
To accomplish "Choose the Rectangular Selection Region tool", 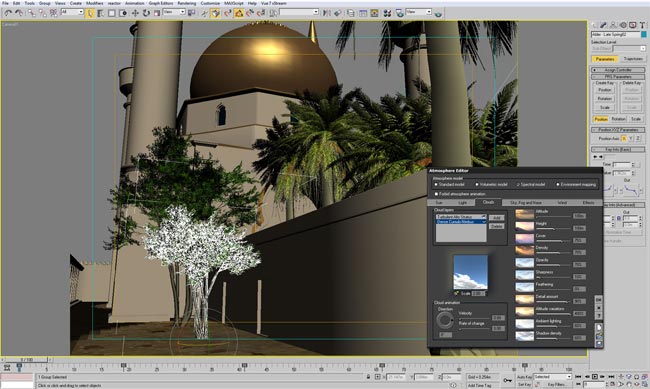I will [112, 13].
